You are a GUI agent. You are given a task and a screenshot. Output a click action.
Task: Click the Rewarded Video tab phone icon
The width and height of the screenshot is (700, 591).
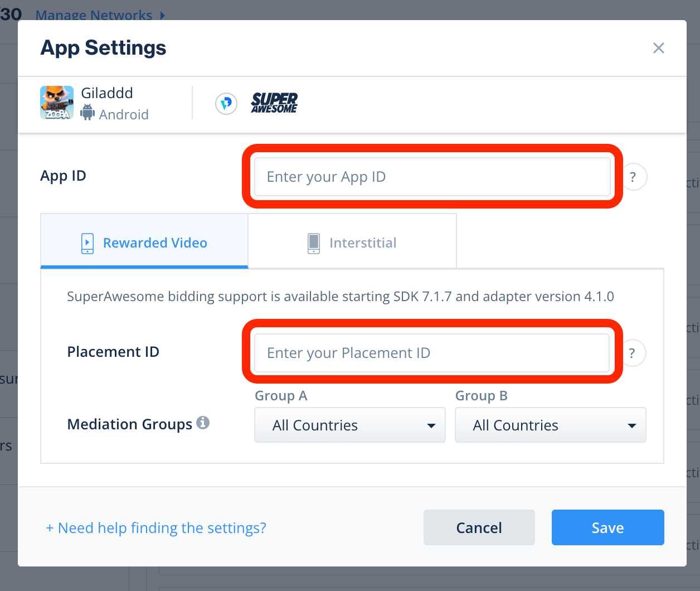(87, 244)
